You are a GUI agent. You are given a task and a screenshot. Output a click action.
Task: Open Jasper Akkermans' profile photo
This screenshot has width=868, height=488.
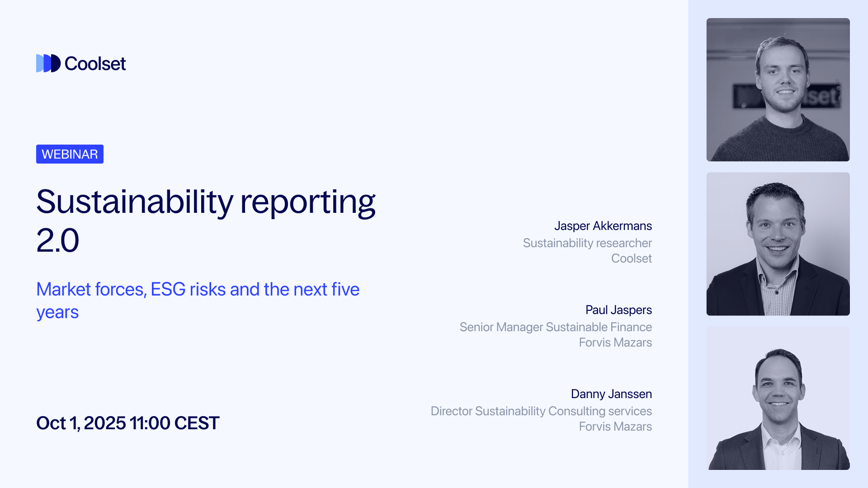[778, 89]
